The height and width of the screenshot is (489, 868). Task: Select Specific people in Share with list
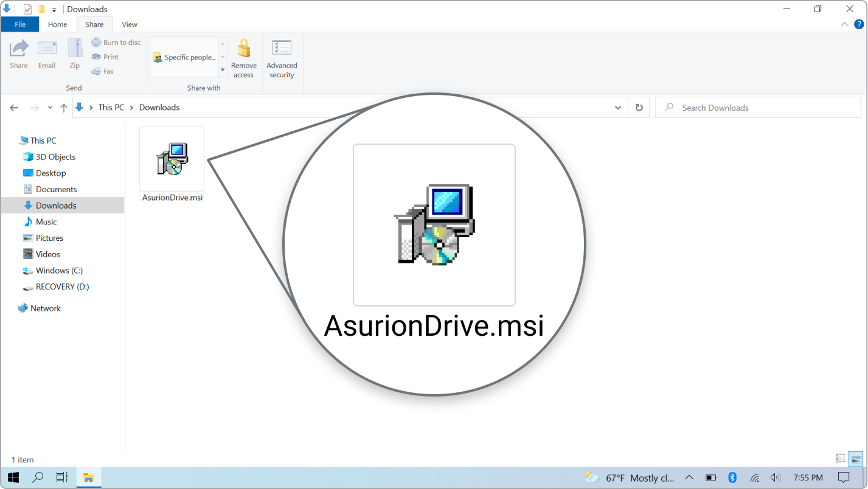coord(184,57)
